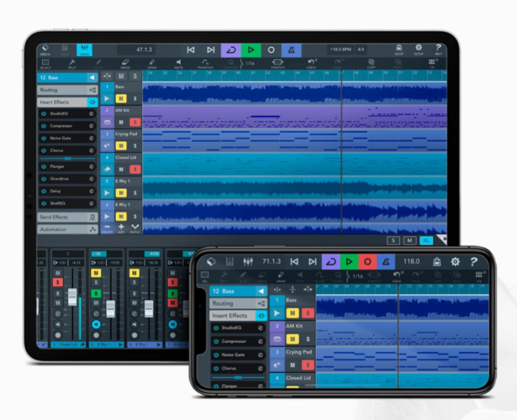Open the mixer icon on the iPhone

pos(248,262)
